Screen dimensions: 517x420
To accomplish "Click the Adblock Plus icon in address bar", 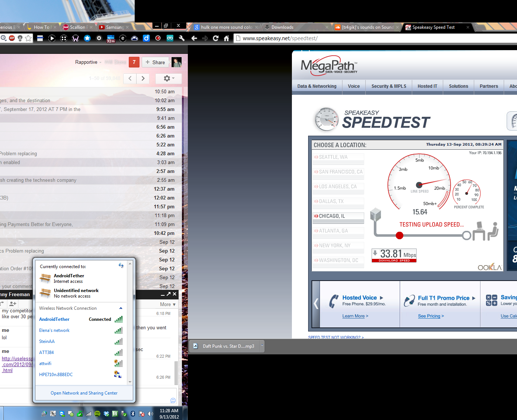I will [12, 38].
